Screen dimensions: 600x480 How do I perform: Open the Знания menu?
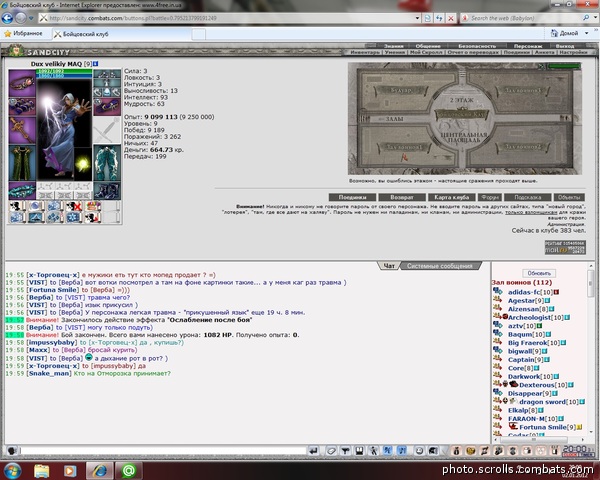pyautogui.click(x=393, y=46)
